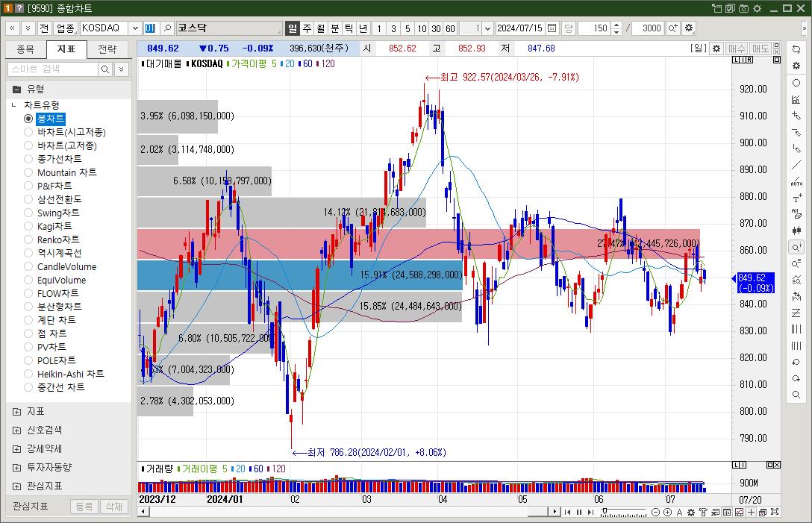Pause chart replay with the pause control

pyautogui.click(x=579, y=512)
